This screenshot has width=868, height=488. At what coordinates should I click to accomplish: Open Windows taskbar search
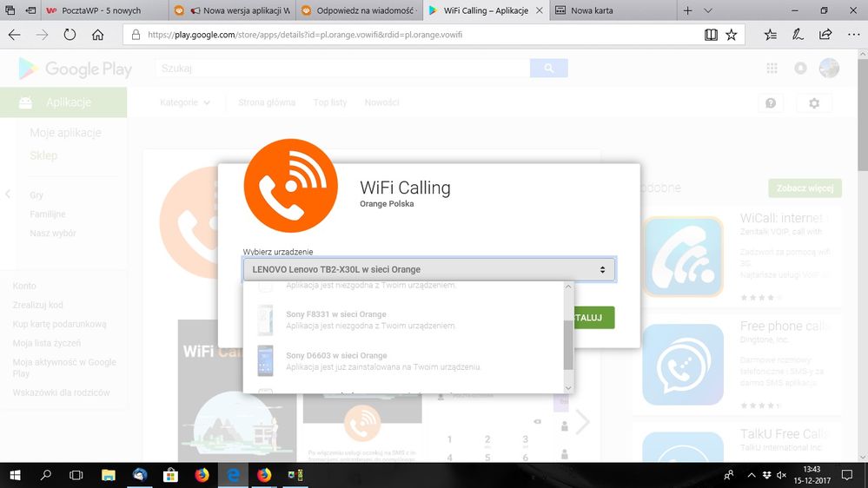46,475
